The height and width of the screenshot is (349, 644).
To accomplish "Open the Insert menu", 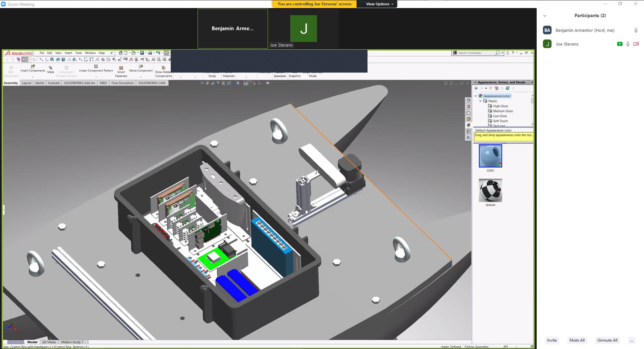I will point(68,53).
